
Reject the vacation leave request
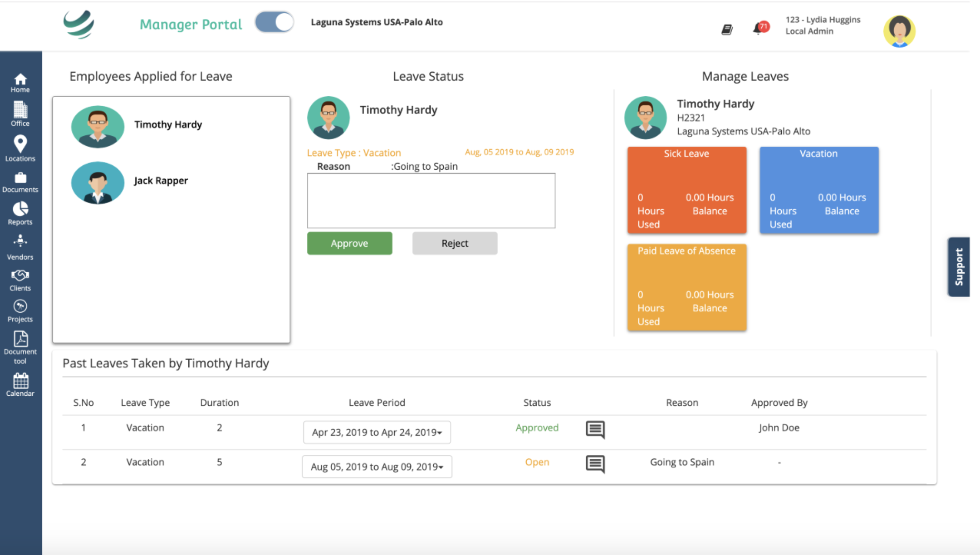(x=454, y=243)
